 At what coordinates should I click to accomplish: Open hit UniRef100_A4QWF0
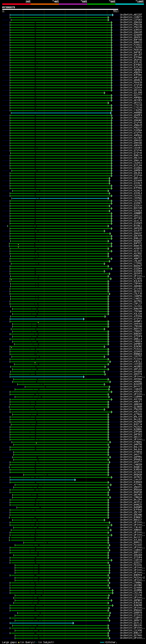coord(131,321)
